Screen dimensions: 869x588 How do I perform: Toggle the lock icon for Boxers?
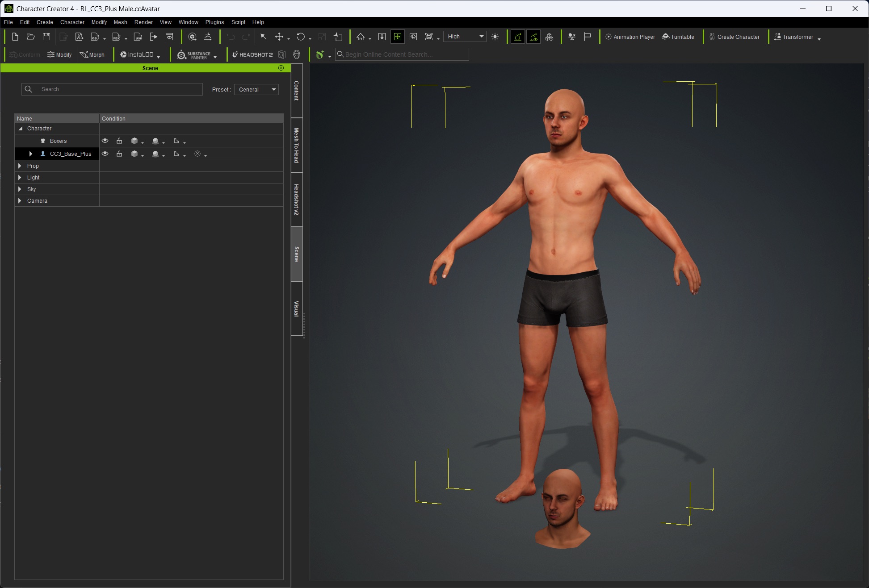(119, 141)
